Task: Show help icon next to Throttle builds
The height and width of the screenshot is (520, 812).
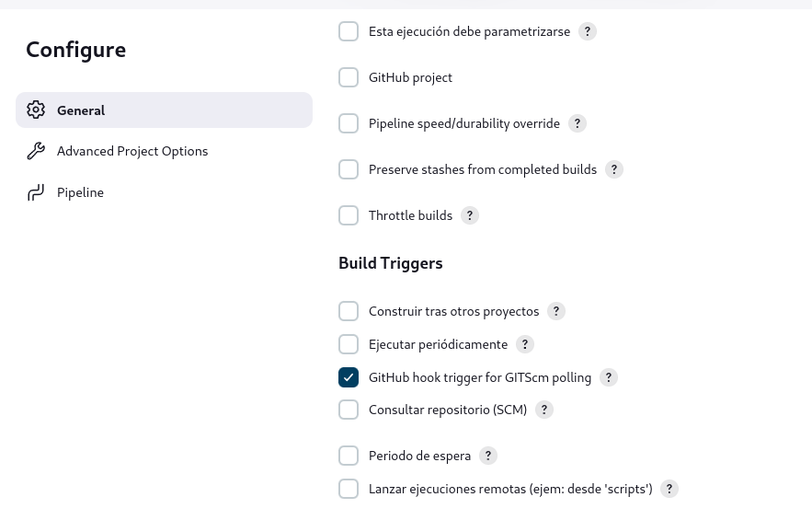Action: coord(470,215)
